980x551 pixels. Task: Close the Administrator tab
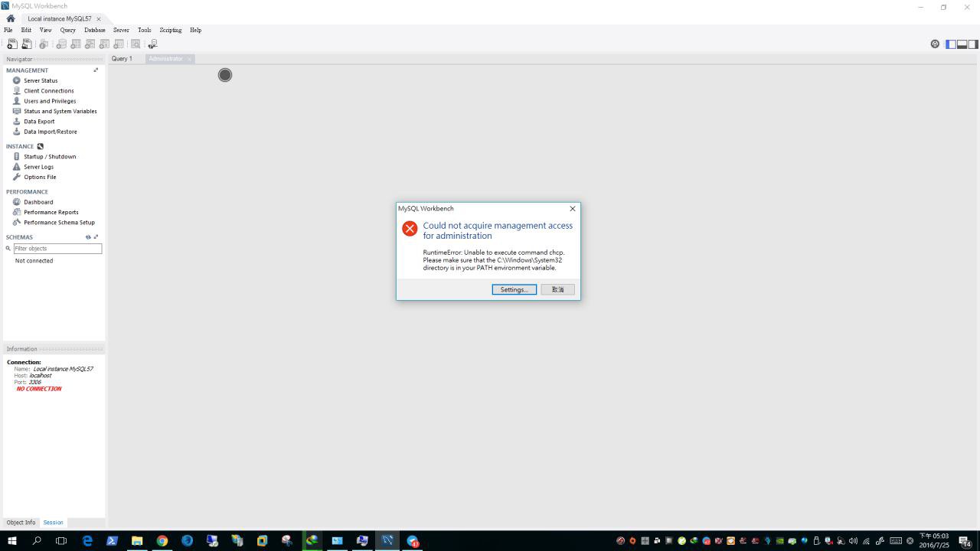[x=189, y=59]
